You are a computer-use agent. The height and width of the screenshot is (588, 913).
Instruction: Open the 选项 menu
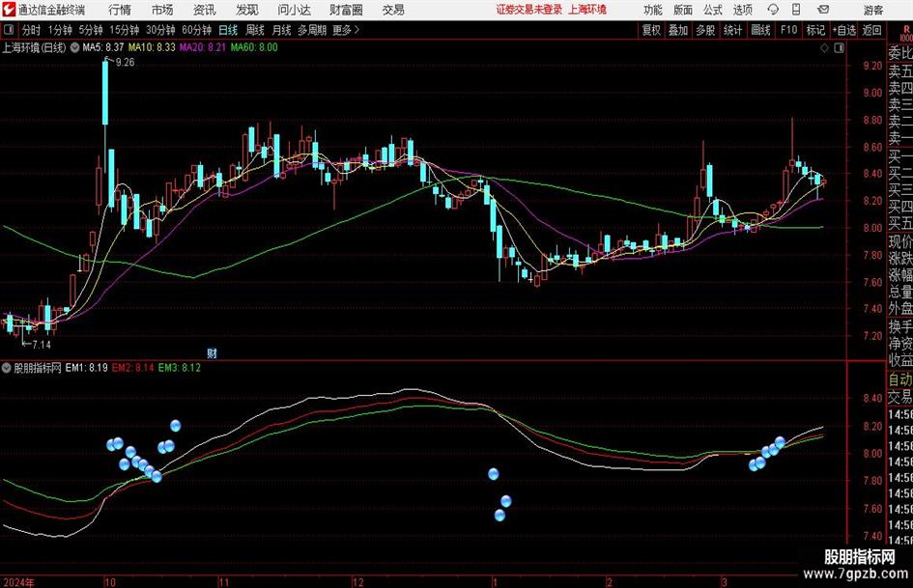[742, 10]
